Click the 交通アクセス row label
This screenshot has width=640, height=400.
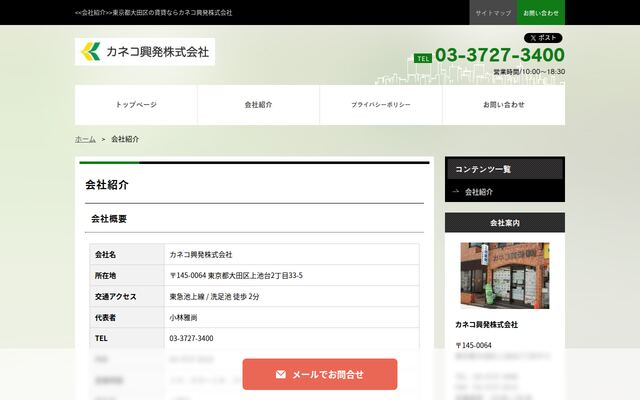116,297
